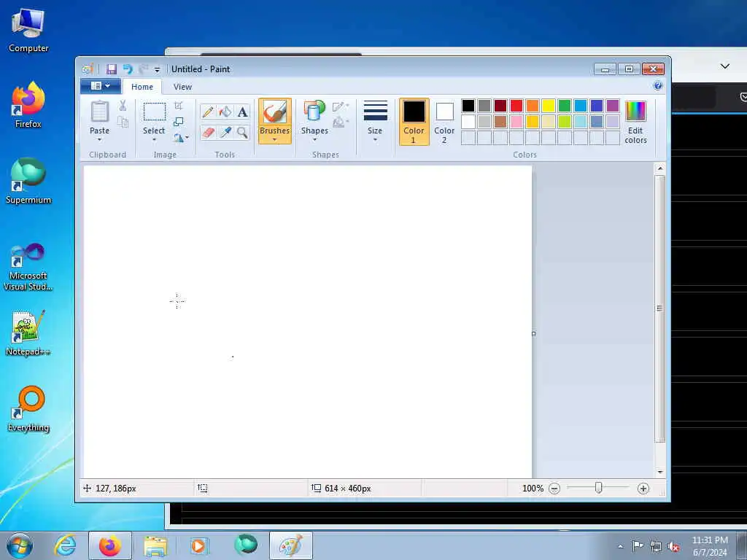Show hidden icons in system tray
This screenshot has width=747, height=560.
coord(620,546)
